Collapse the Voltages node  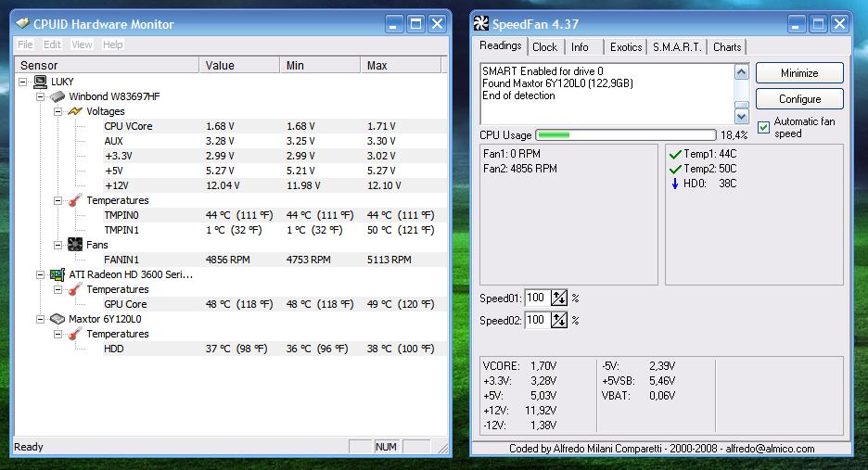(x=58, y=111)
